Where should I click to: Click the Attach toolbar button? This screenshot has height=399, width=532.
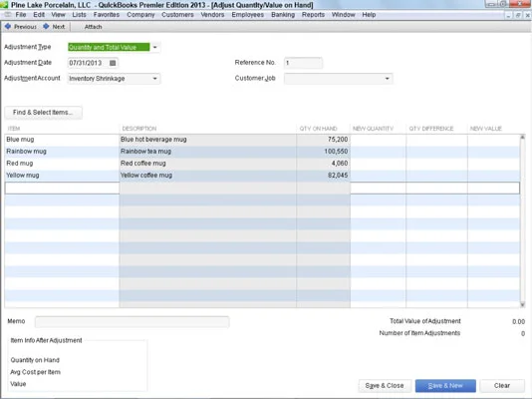93,27
